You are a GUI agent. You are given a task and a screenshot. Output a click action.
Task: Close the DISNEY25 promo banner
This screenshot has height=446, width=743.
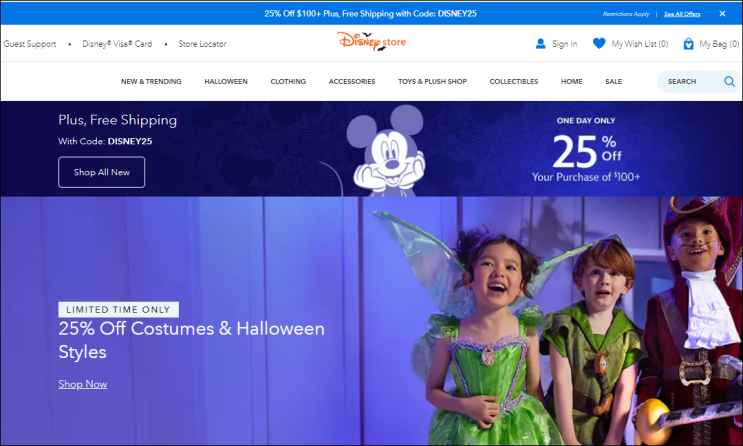click(722, 14)
